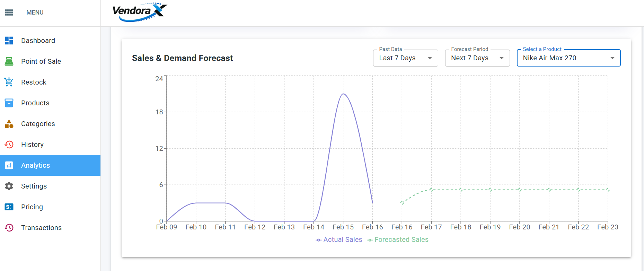This screenshot has height=271, width=644.
Task: Open the Forecast Period dropdown
Action: tap(477, 58)
